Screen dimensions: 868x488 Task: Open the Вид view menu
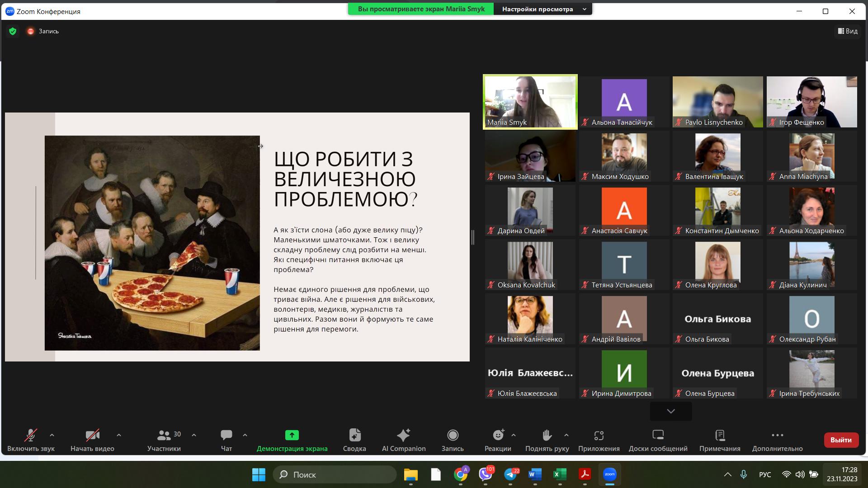click(848, 31)
